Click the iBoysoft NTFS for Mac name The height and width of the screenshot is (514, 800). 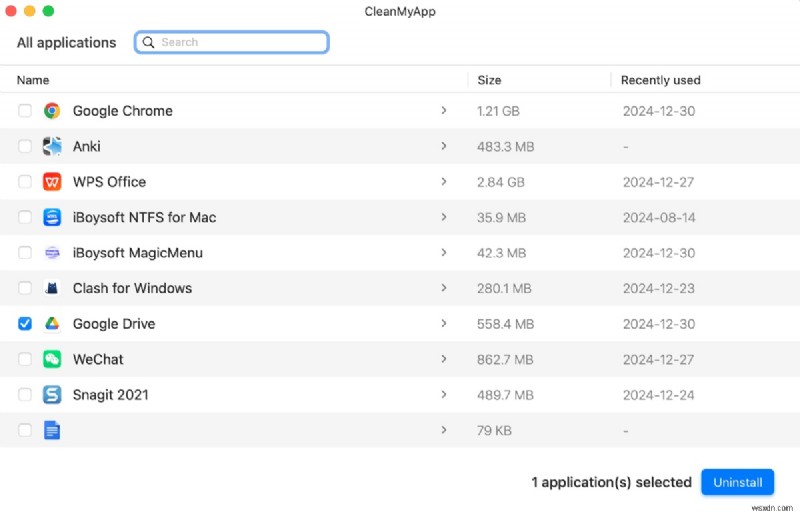point(144,217)
